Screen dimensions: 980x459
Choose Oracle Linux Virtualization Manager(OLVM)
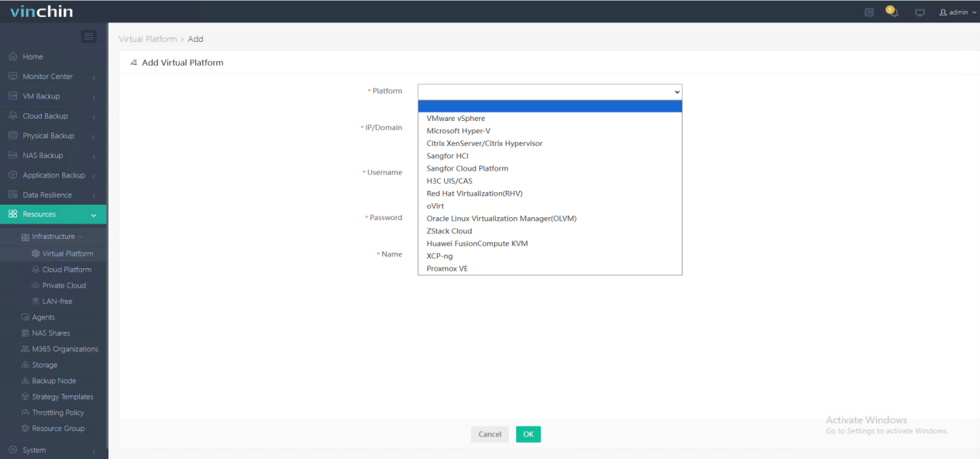pyautogui.click(x=550, y=219)
